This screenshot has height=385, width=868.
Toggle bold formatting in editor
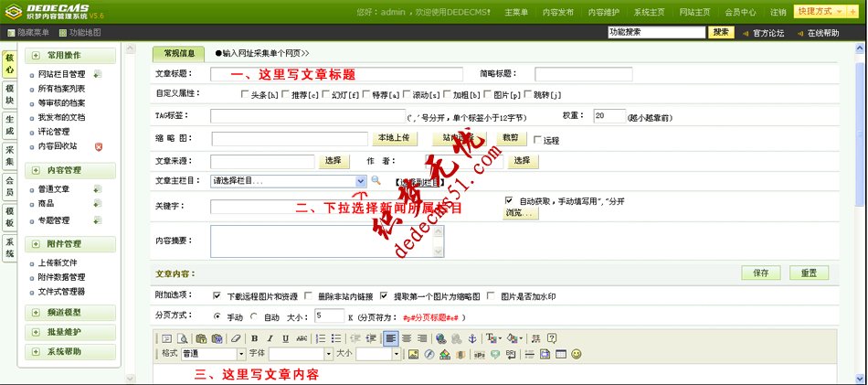(255, 338)
